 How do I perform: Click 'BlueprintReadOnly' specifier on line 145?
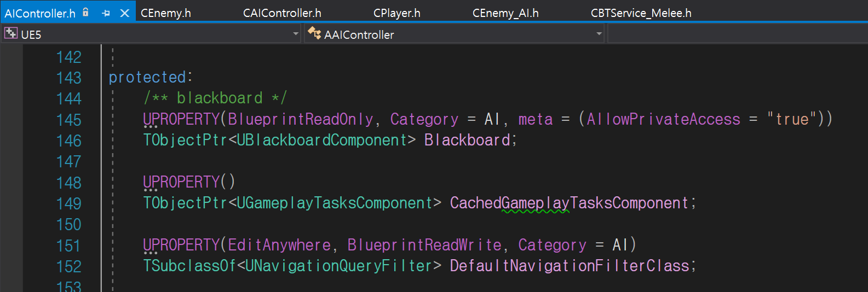click(301, 119)
